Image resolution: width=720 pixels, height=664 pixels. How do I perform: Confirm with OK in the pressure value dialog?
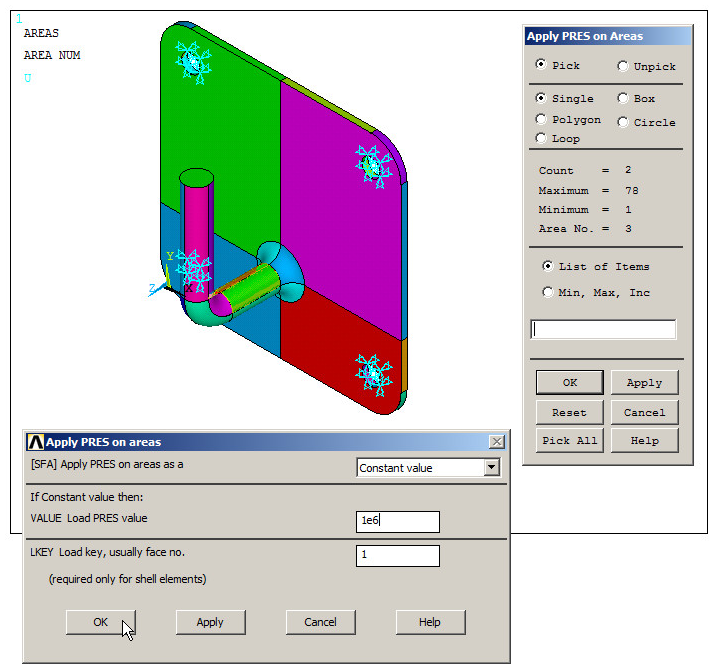[x=101, y=621]
